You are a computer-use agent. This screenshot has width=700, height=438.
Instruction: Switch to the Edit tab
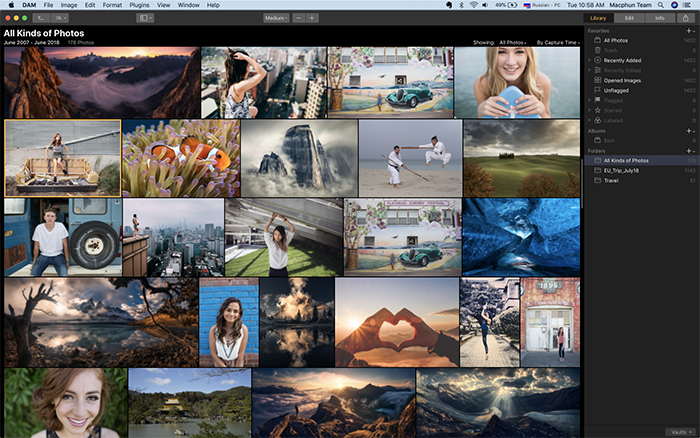(x=629, y=18)
